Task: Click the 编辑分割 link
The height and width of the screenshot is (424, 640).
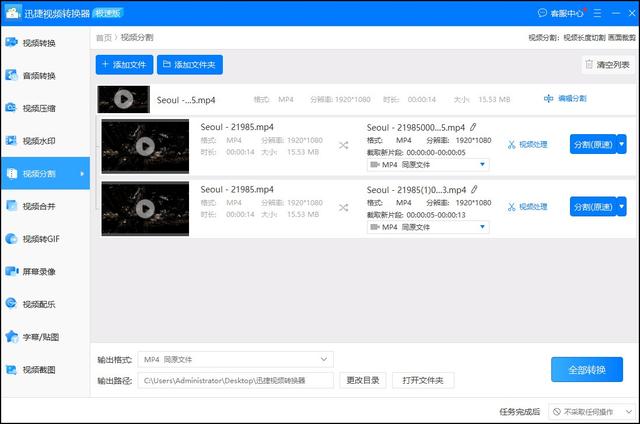Action: click(565, 99)
